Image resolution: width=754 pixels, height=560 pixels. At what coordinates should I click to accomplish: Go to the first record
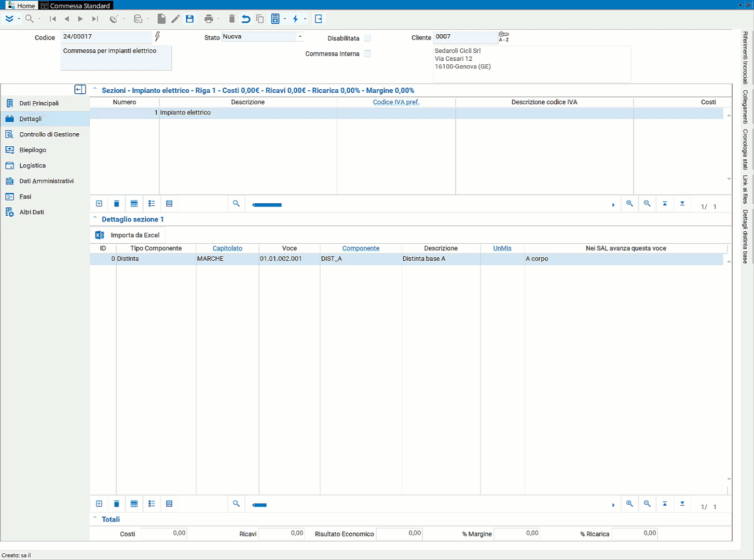[53, 19]
